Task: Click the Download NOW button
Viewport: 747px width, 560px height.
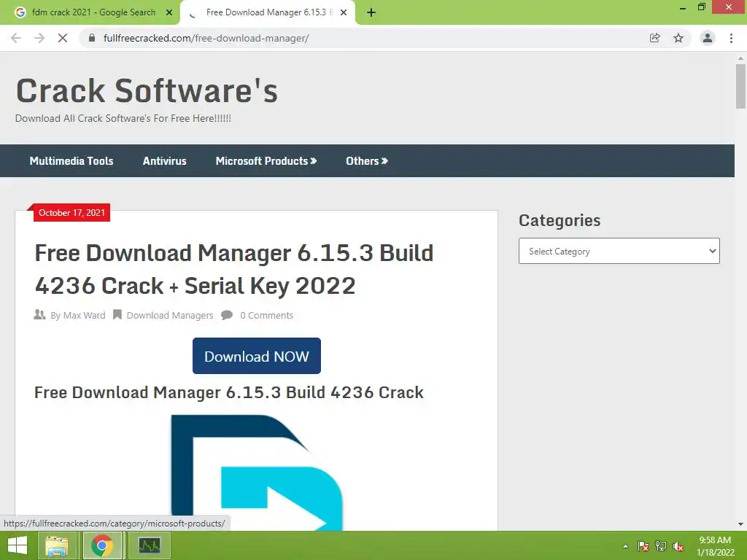Action: coord(257,356)
